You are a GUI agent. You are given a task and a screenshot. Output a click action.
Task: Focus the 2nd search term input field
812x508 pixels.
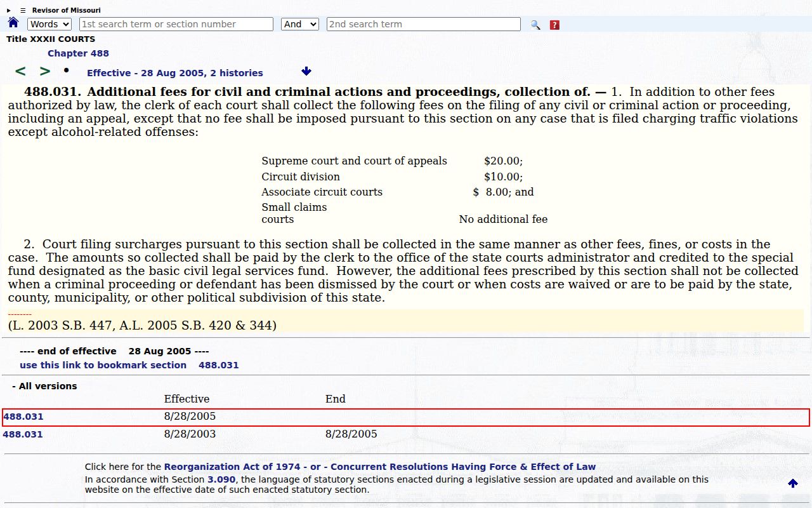point(424,24)
